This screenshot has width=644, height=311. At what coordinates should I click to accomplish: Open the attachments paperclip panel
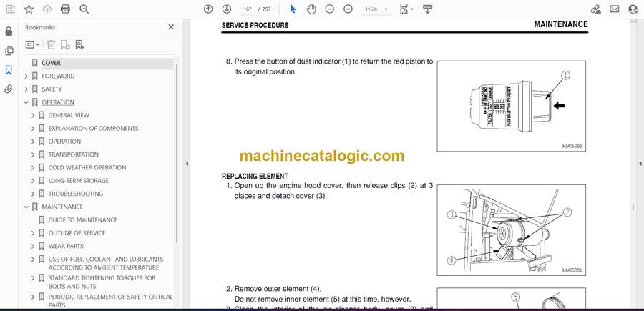pyautogui.click(x=9, y=89)
